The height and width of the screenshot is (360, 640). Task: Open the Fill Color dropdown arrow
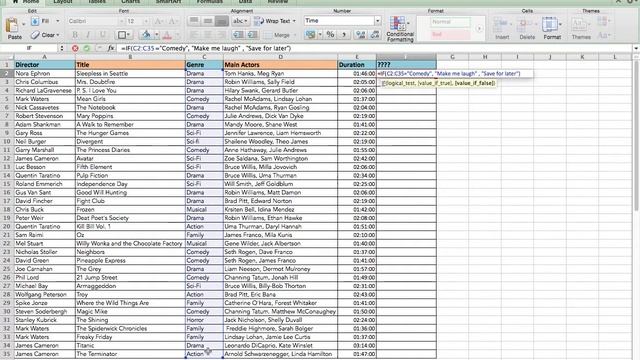pos(157,35)
